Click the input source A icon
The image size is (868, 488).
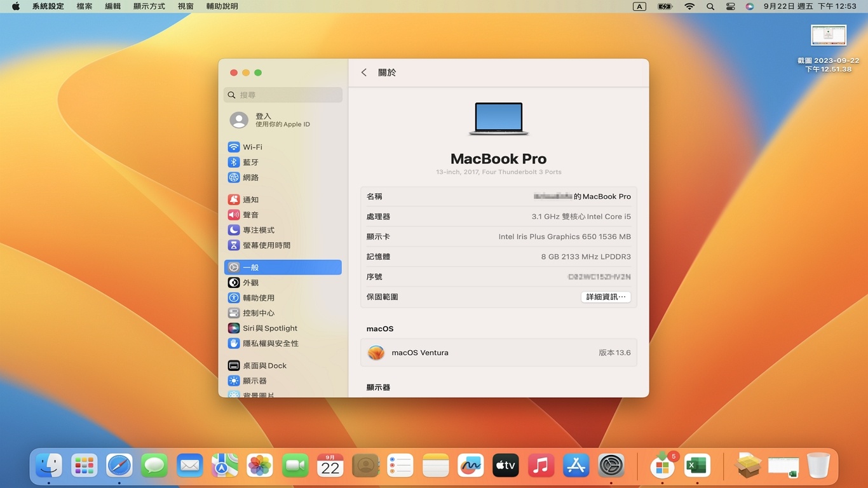point(640,6)
